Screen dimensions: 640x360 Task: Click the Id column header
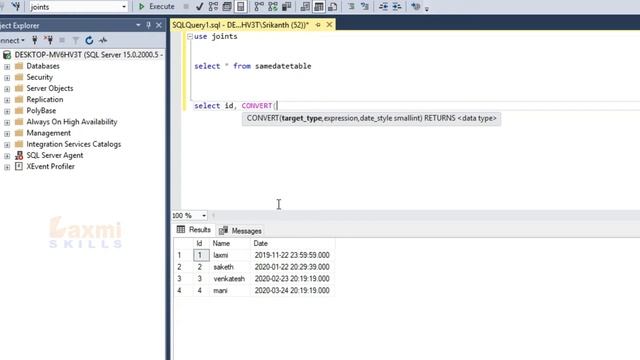pos(200,243)
